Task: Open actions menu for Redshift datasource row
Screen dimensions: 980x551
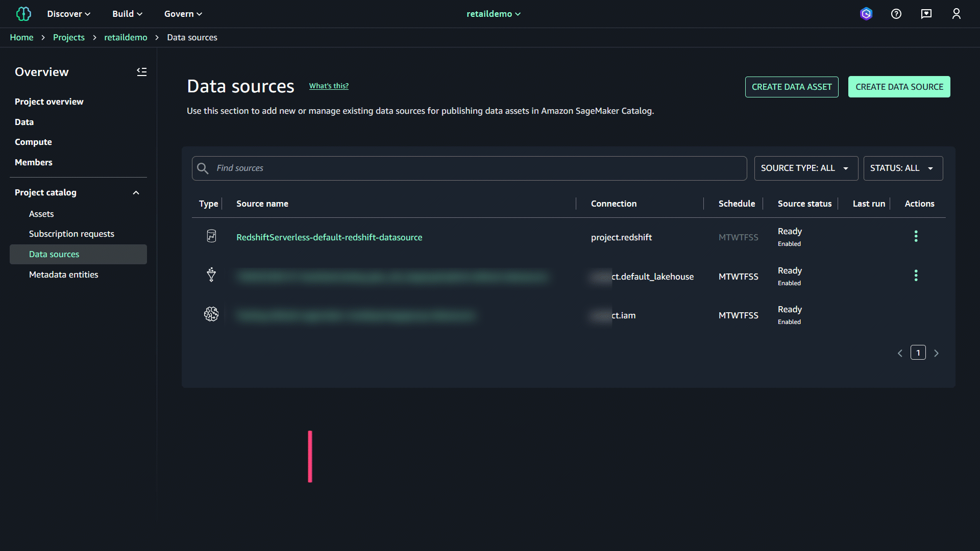Action: tap(916, 236)
